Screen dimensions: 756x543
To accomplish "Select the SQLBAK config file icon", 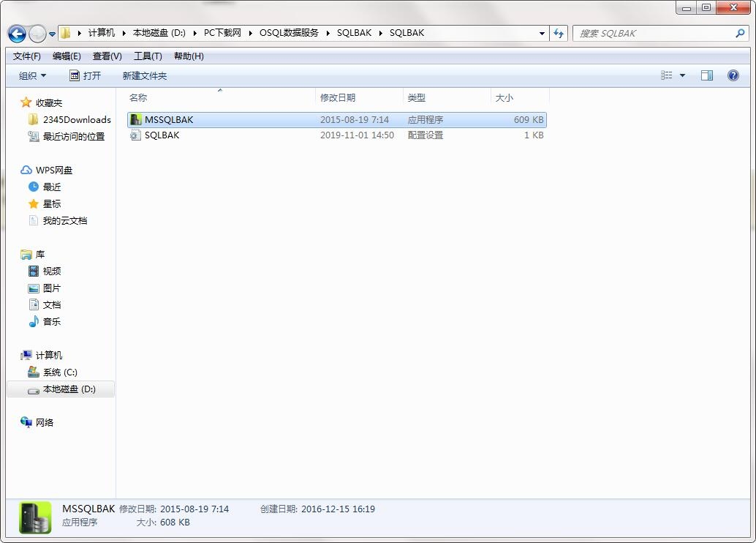I will click(x=135, y=135).
